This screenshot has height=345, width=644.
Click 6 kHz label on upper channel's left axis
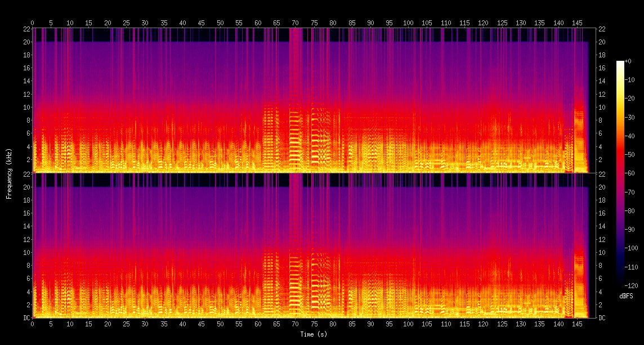tap(26, 133)
